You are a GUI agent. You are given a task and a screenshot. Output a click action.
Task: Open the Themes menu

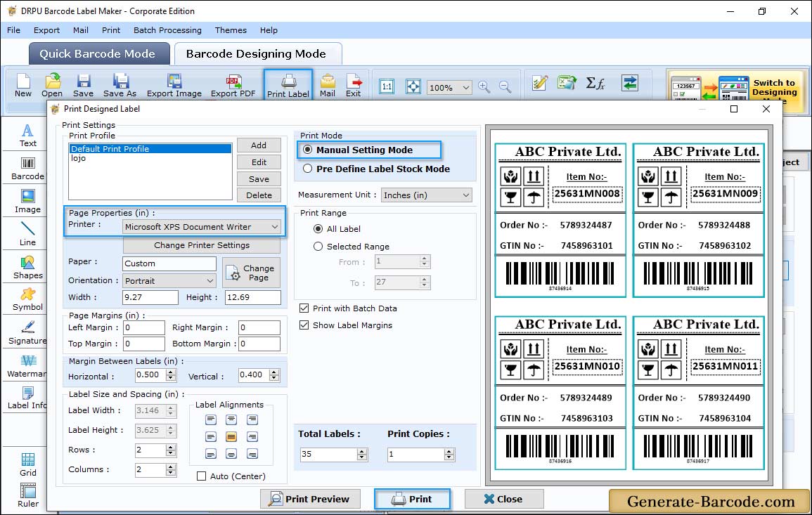(231, 30)
